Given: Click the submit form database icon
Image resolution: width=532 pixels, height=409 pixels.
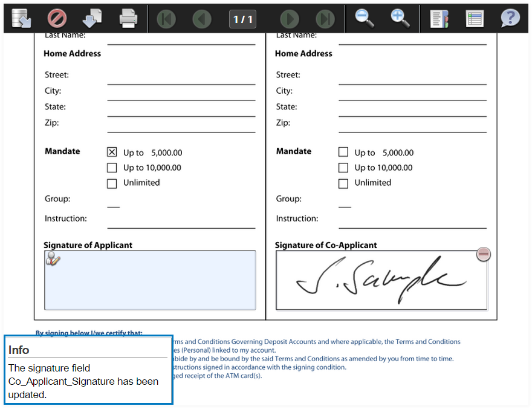Looking at the screenshot, I should (x=22, y=18).
